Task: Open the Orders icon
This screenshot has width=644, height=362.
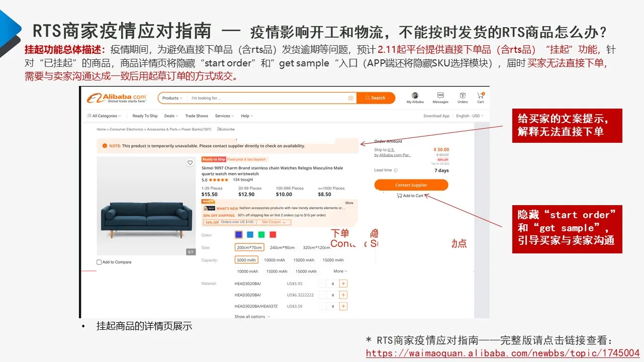Action: click(463, 96)
